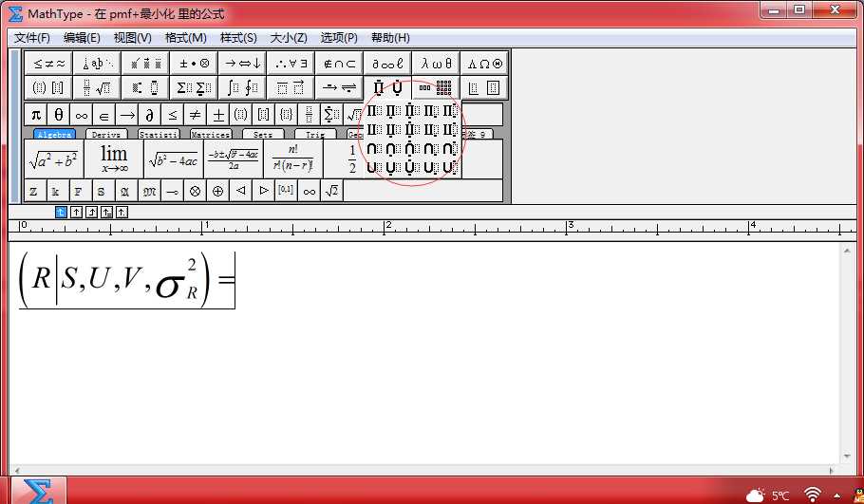Open the 文件(F) menu
This screenshot has width=864, height=504.
32,37
